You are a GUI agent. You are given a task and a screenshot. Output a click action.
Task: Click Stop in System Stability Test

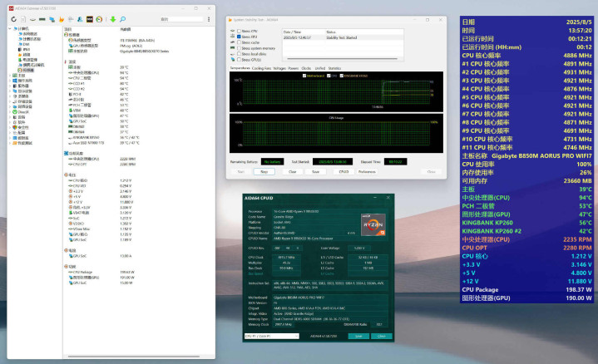coord(264,172)
